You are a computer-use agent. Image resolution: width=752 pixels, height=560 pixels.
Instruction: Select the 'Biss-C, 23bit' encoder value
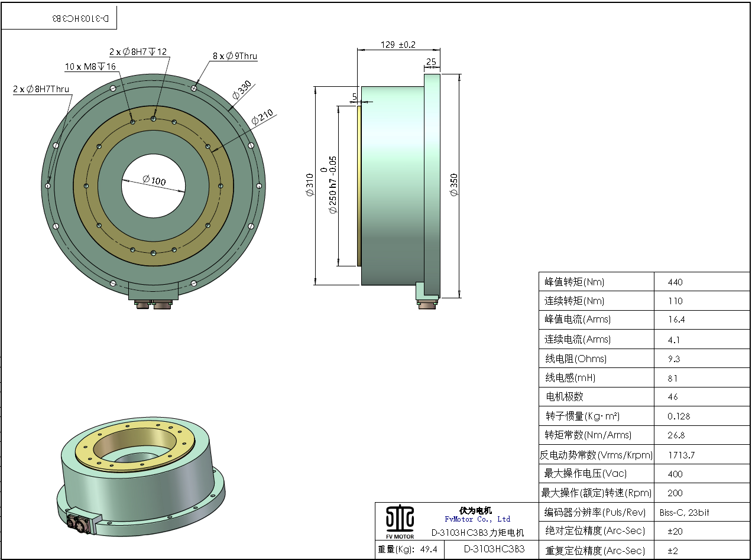click(685, 513)
